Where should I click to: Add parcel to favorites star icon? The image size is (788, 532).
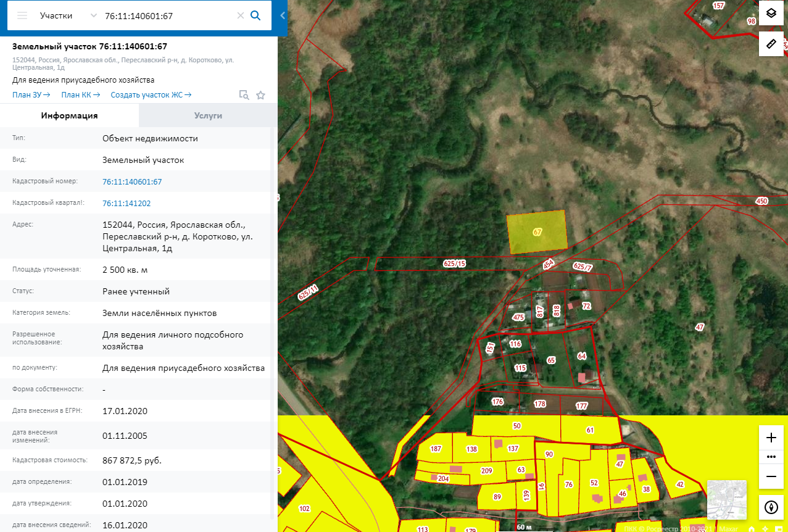pyautogui.click(x=260, y=95)
